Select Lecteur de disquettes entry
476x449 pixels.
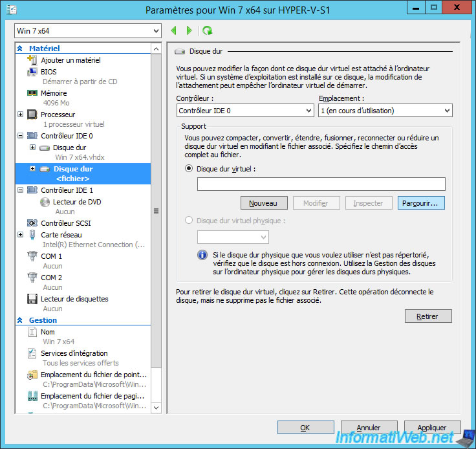[74, 299]
